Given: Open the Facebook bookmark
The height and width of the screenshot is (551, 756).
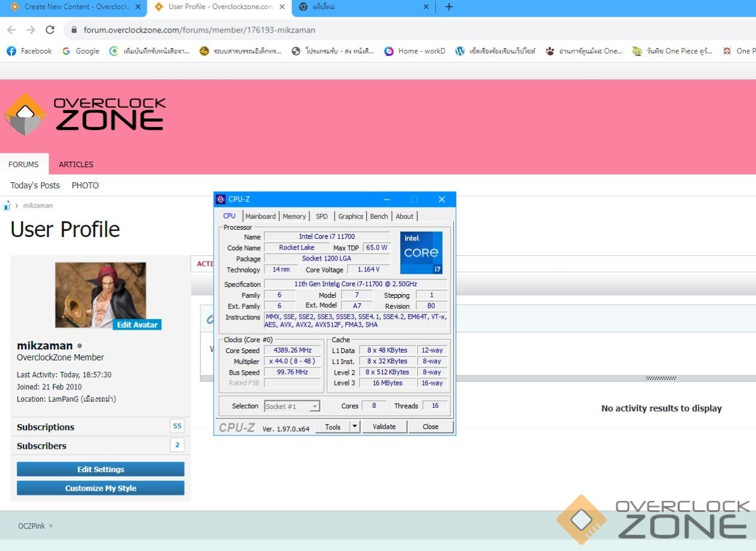Looking at the screenshot, I should pos(29,51).
